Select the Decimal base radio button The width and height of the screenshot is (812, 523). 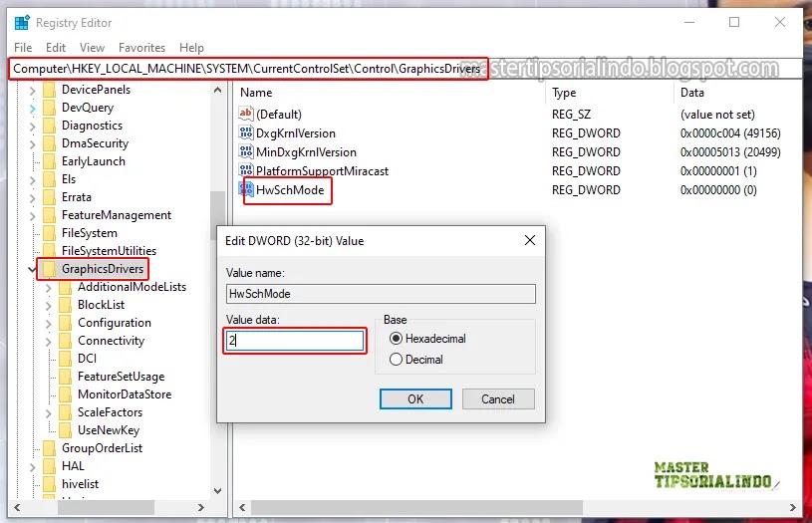click(x=396, y=360)
